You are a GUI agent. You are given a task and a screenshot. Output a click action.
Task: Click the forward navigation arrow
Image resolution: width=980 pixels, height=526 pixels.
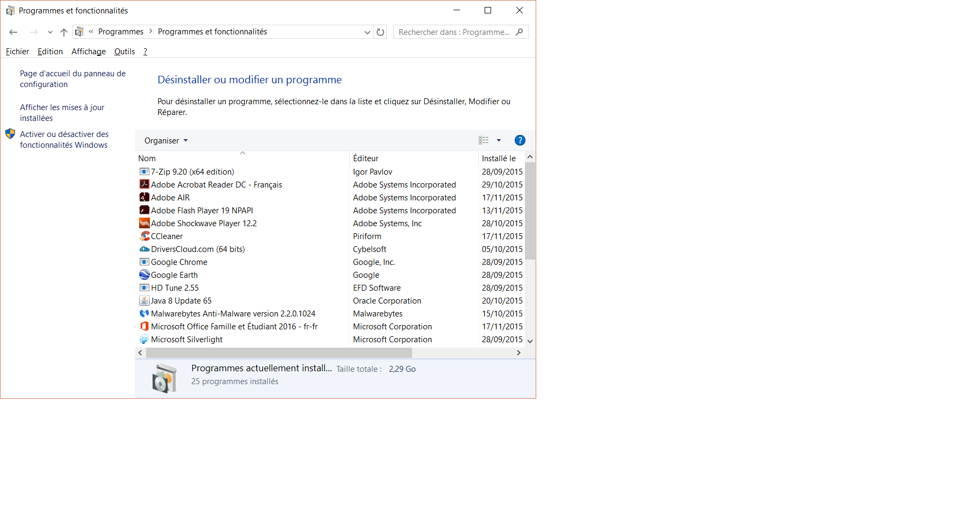(34, 32)
